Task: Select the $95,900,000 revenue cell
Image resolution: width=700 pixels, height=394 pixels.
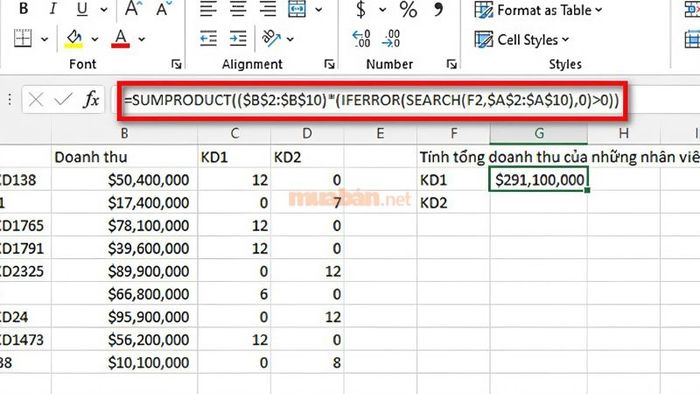Action: pyautogui.click(x=125, y=317)
